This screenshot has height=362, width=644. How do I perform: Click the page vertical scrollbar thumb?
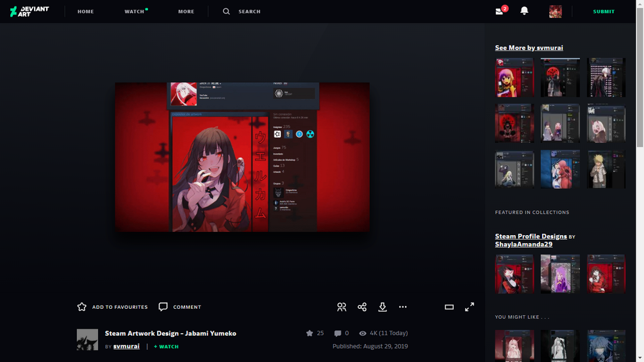pos(640,77)
